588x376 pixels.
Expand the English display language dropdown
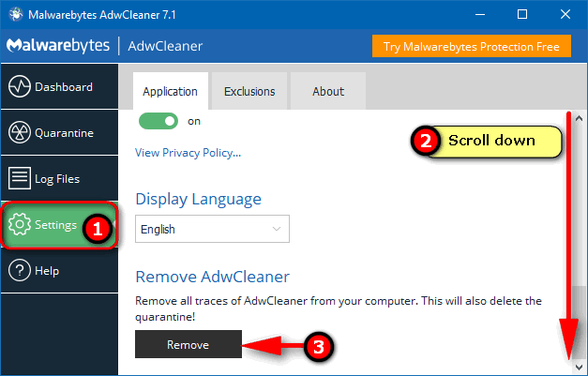212,229
